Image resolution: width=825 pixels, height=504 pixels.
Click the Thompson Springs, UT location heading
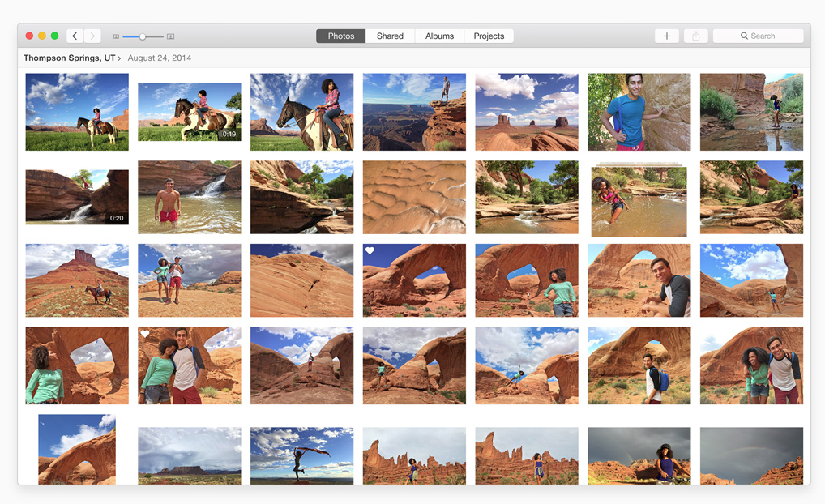click(x=69, y=58)
